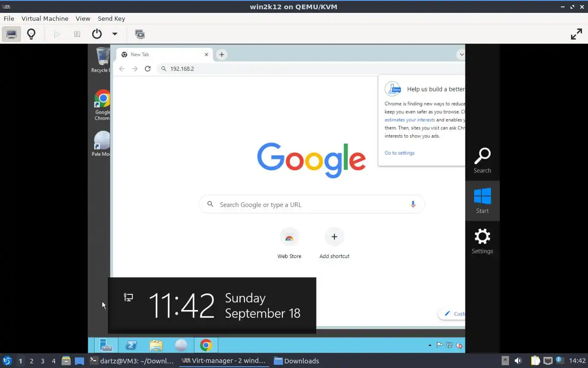Switch VM viewer to fullscreen
Viewport: 588px width, 368px height.
coord(576,34)
